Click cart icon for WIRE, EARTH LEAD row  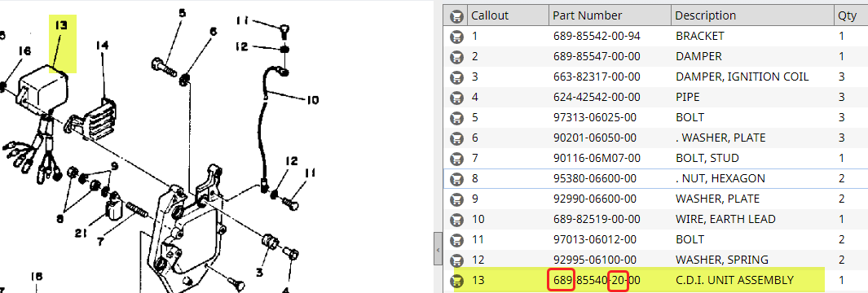click(456, 220)
